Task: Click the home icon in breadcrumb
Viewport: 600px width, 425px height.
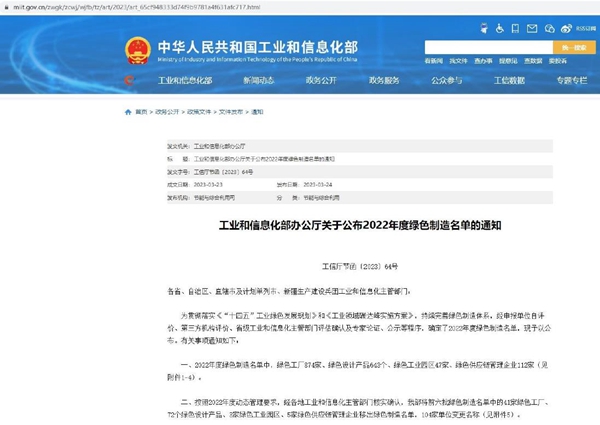Action: click(x=128, y=112)
